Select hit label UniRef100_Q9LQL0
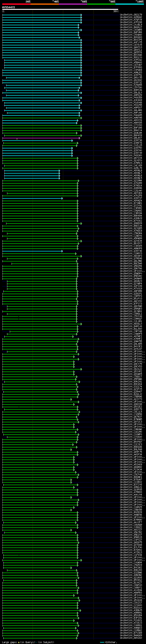The image size is (146, 644). coord(131,93)
